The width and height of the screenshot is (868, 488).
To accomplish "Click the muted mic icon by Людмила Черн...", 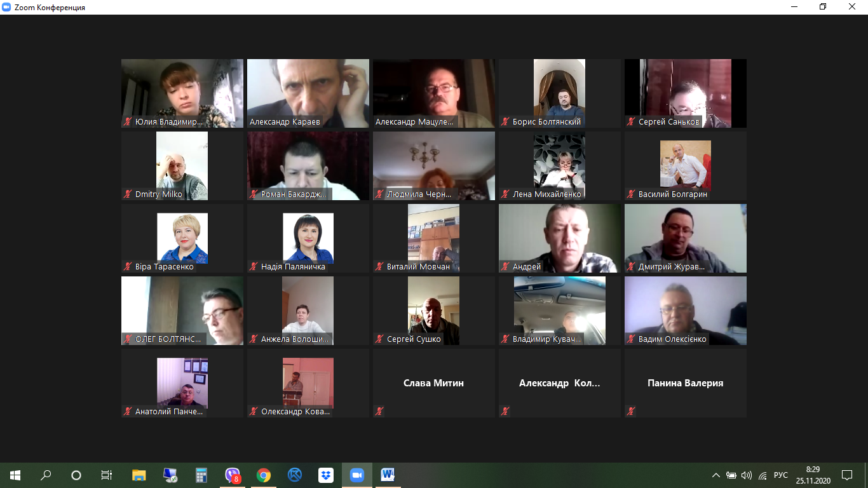I will [379, 194].
